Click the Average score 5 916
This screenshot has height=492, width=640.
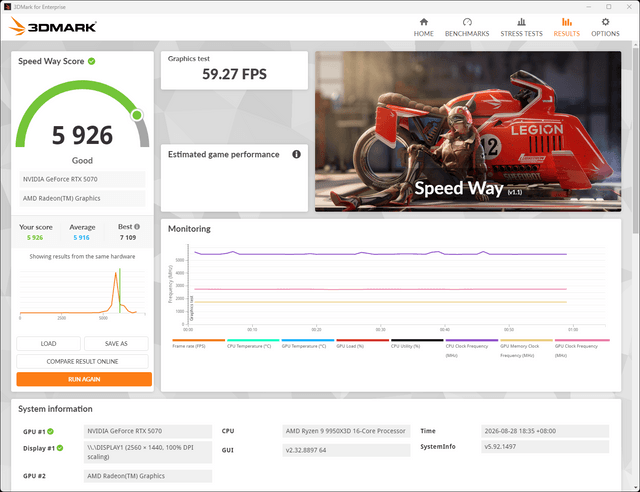82,238
